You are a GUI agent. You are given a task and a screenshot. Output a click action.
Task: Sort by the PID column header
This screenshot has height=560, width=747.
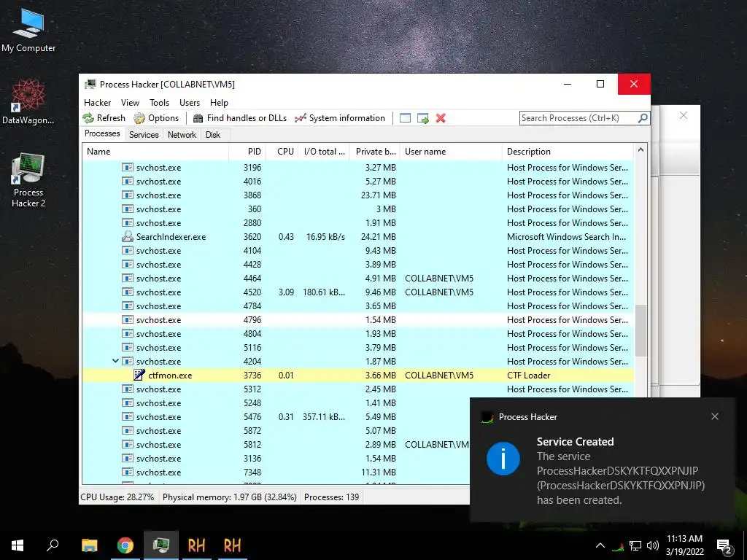pos(247,152)
